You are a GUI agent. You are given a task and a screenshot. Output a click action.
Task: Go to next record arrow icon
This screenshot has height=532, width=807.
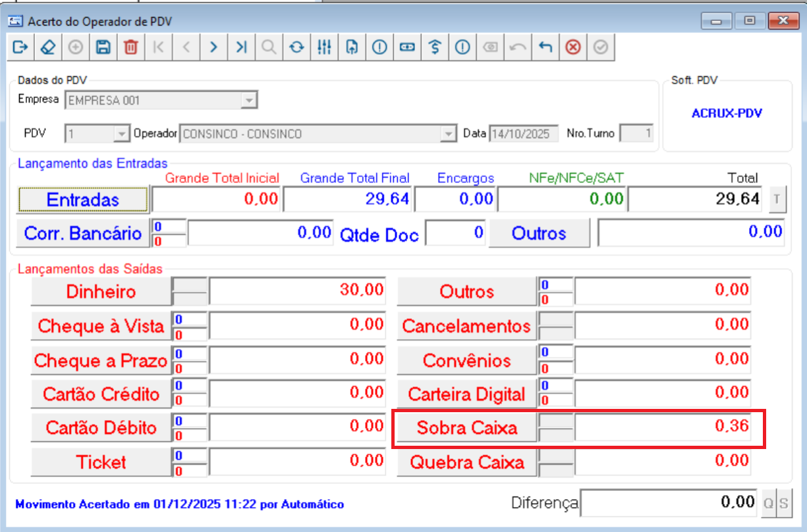pyautogui.click(x=213, y=47)
